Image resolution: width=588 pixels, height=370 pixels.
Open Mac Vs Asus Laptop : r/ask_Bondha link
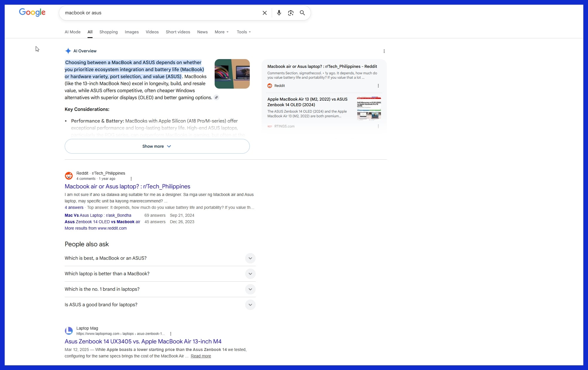[98, 215]
